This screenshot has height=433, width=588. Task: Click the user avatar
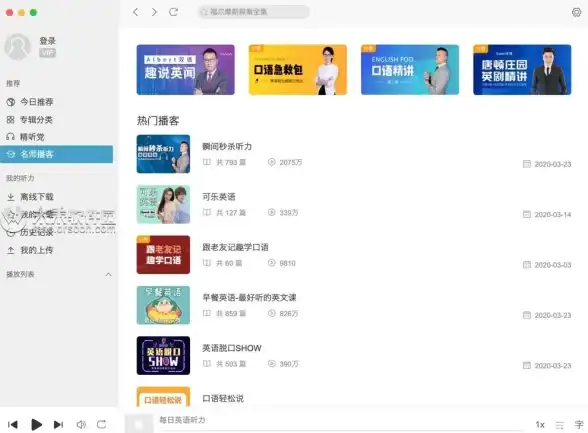[x=17, y=47]
